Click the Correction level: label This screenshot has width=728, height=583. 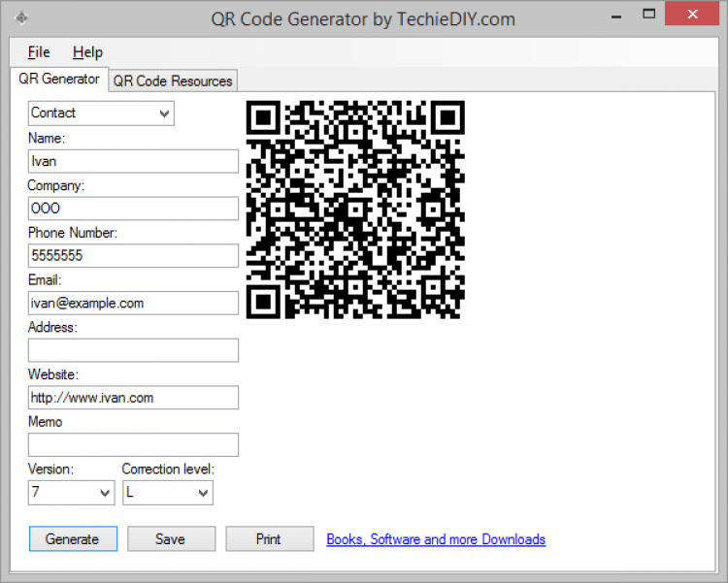168,470
